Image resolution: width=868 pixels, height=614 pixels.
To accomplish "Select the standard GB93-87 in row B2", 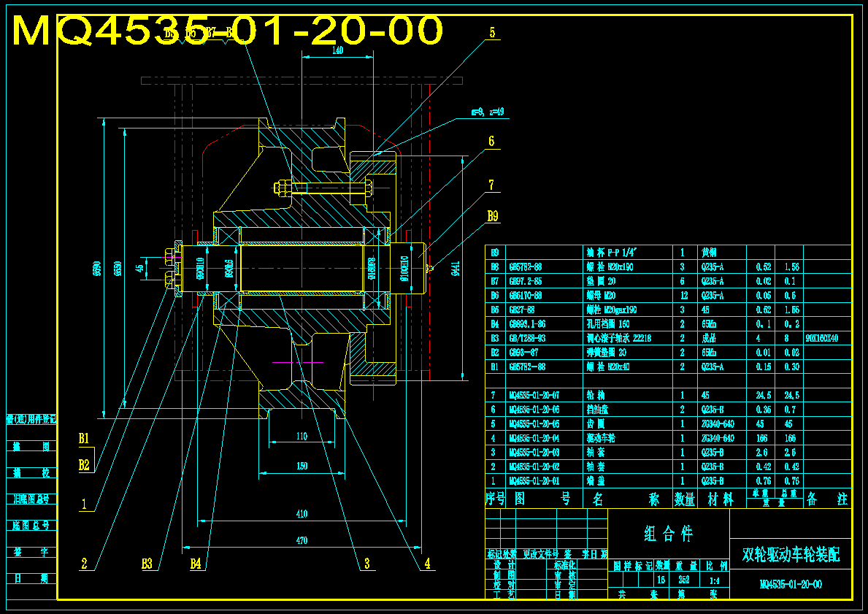I will point(522,353).
